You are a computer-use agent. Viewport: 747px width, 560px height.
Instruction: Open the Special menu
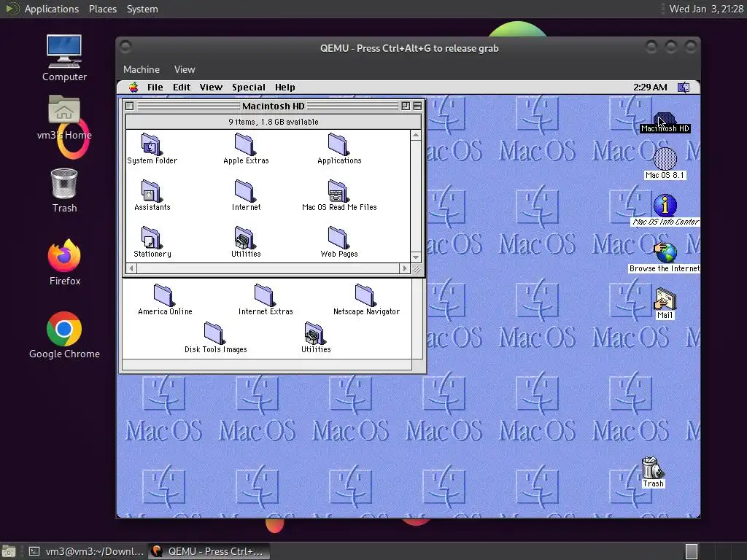pos(248,87)
